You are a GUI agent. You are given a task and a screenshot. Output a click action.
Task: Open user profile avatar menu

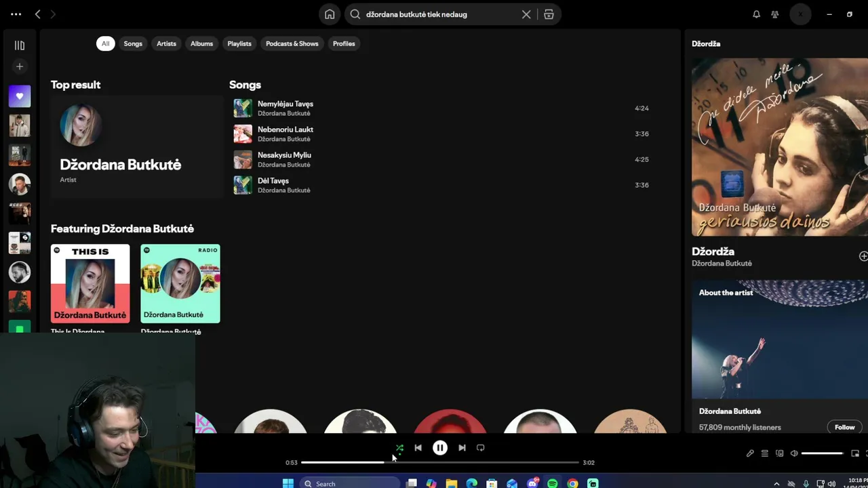[800, 14]
